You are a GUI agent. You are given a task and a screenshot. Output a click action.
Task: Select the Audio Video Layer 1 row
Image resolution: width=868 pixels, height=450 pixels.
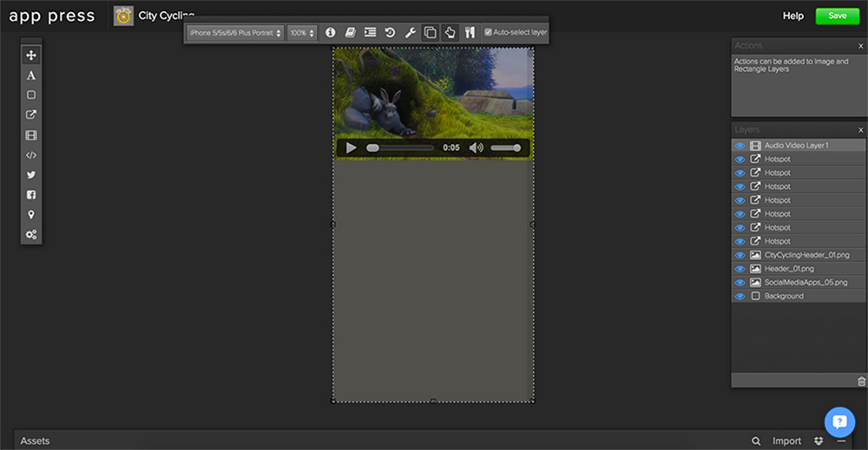[799, 146]
